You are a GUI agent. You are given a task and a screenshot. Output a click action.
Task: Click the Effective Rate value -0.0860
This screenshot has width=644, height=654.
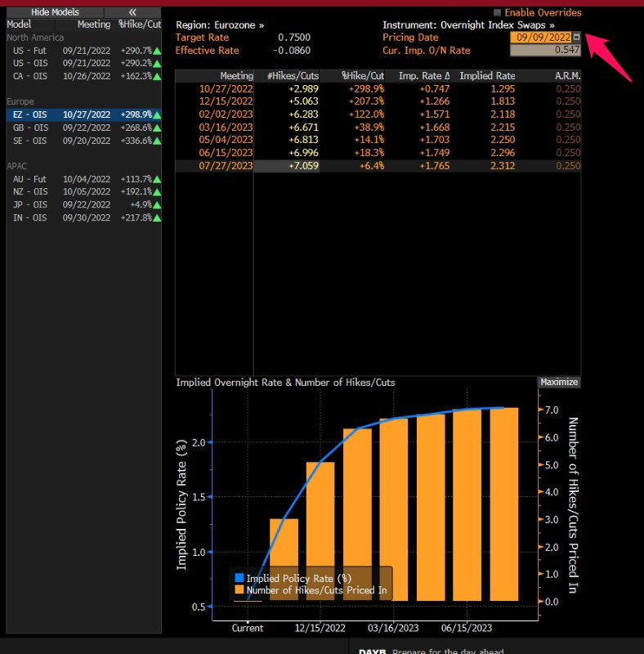(292, 50)
